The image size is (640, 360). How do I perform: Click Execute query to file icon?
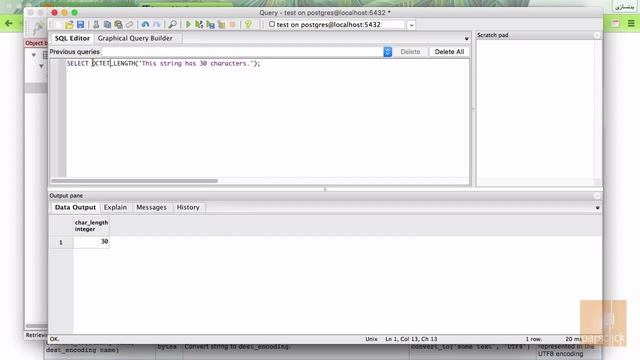click(210, 24)
